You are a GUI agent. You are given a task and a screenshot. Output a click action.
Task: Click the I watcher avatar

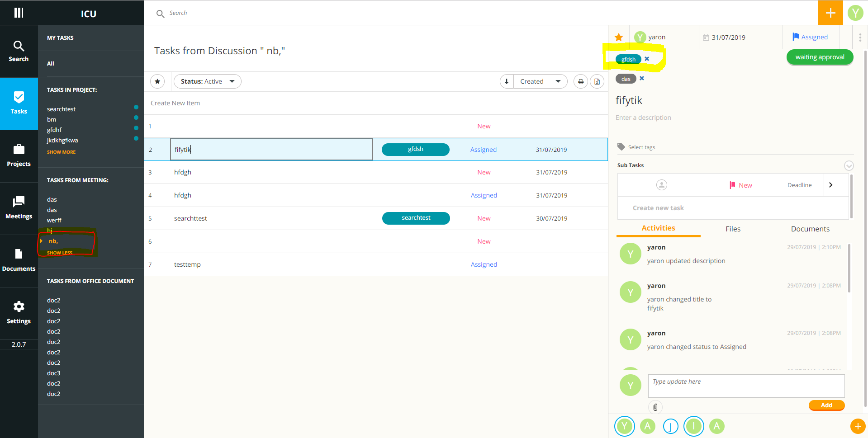(x=693, y=426)
